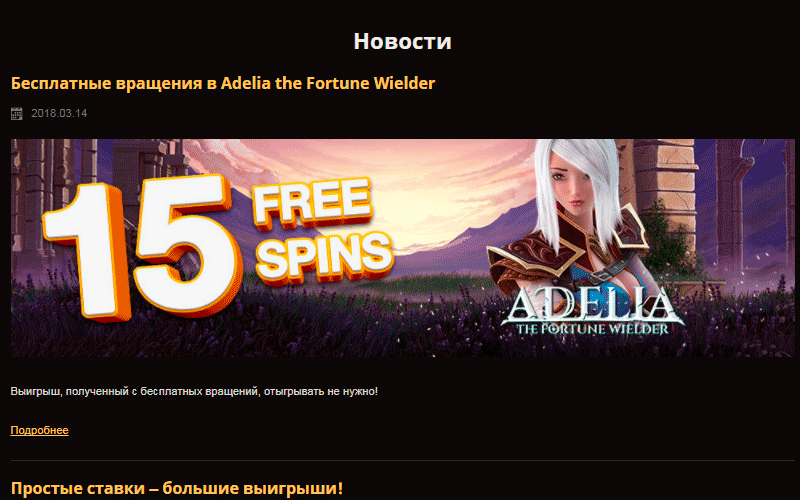Open the Простые ставки – большие выигрыши headline
The image size is (800, 500).
click(177, 488)
